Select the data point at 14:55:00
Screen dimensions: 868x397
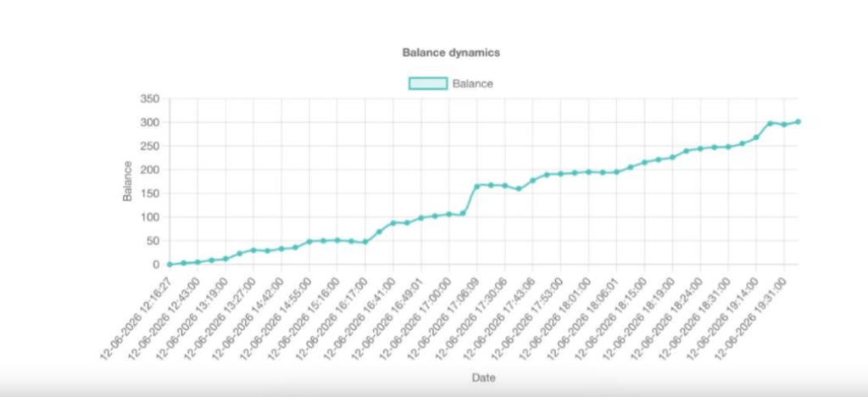tap(309, 242)
